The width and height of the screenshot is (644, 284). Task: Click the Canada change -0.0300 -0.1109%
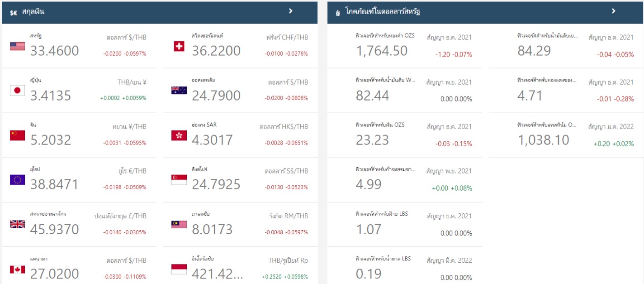click(124, 276)
